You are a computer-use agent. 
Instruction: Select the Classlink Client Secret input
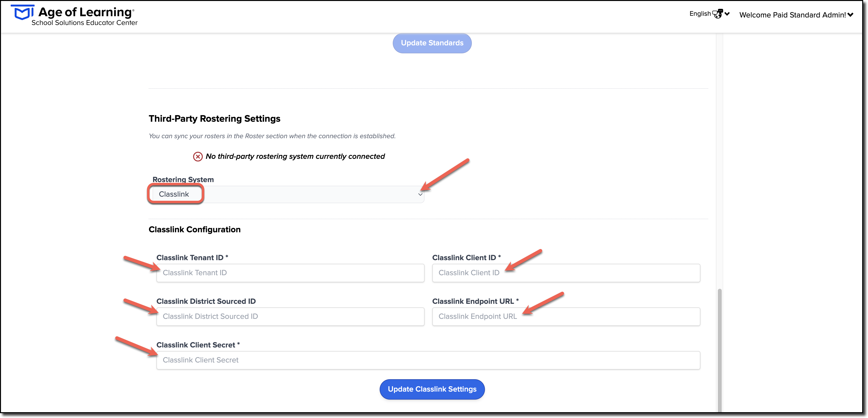click(428, 360)
